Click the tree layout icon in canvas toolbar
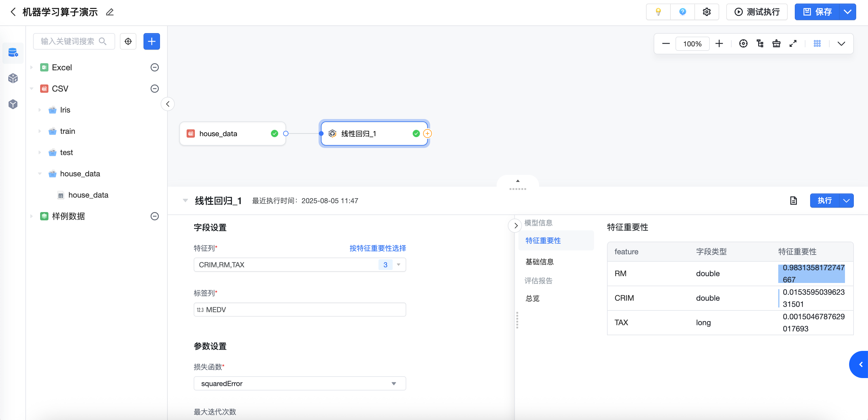The height and width of the screenshot is (420, 868). [760, 43]
